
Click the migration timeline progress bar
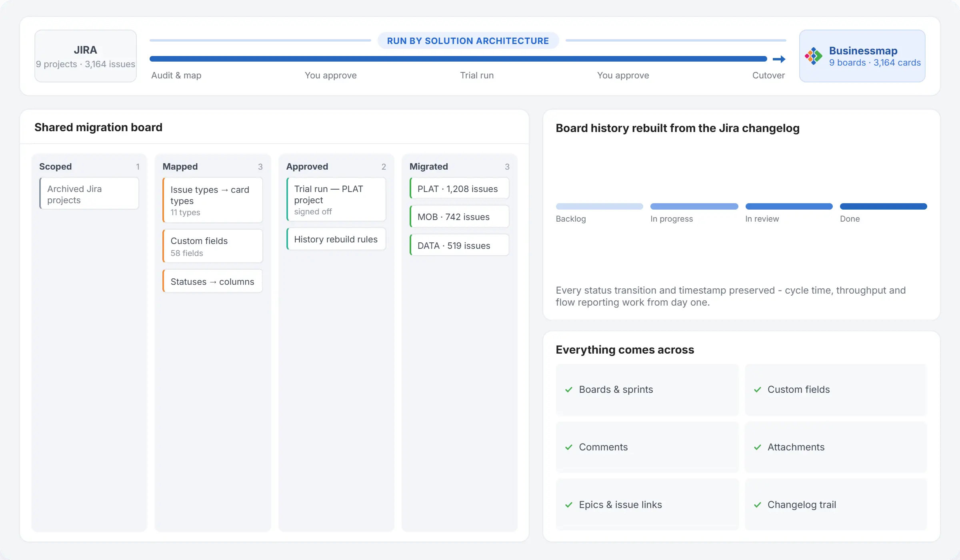[458, 59]
